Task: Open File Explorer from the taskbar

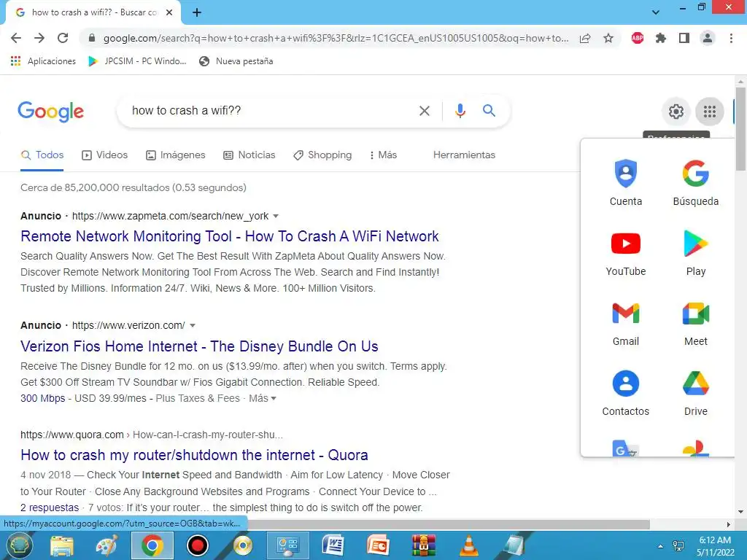Action: pyautogui.click(x=62, y=545)
